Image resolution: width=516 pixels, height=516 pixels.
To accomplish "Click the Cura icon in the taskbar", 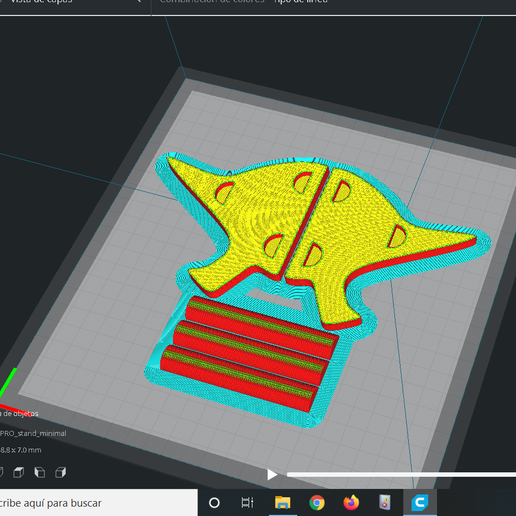I will coord(420,503).
